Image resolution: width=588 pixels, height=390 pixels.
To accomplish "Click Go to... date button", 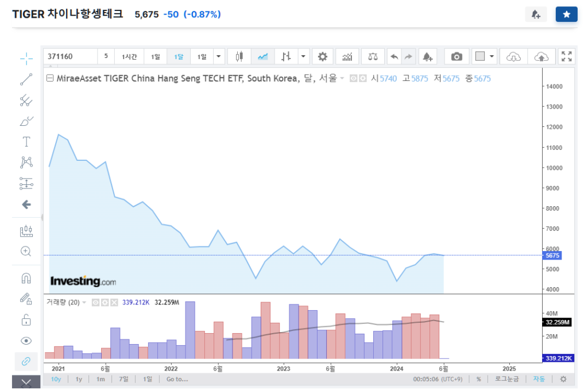I will pos(177,379).
